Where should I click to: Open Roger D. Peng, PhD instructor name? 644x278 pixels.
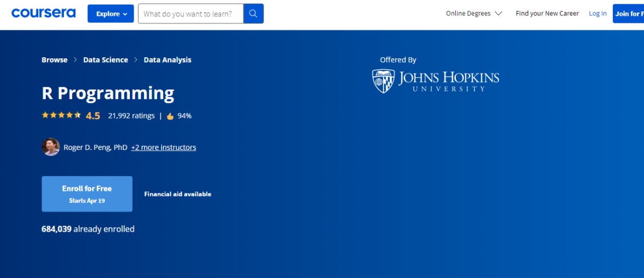(96, 147)
